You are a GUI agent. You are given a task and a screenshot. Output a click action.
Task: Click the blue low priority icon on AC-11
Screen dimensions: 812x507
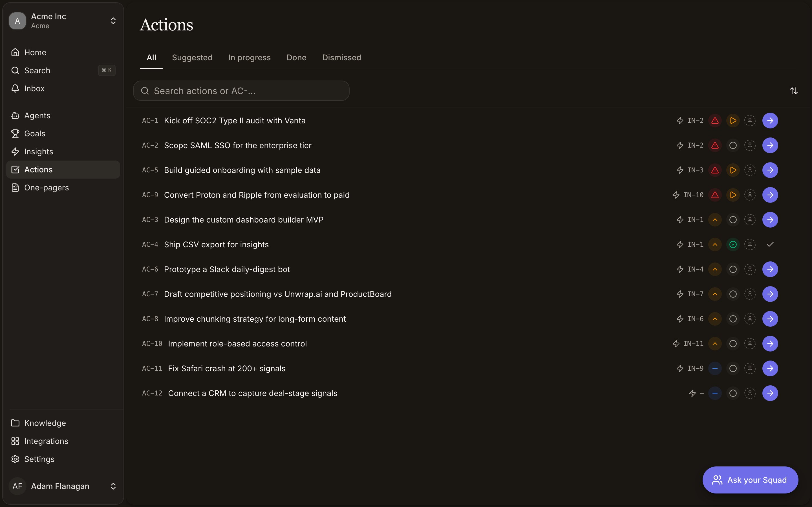click(x=715, y=368)
